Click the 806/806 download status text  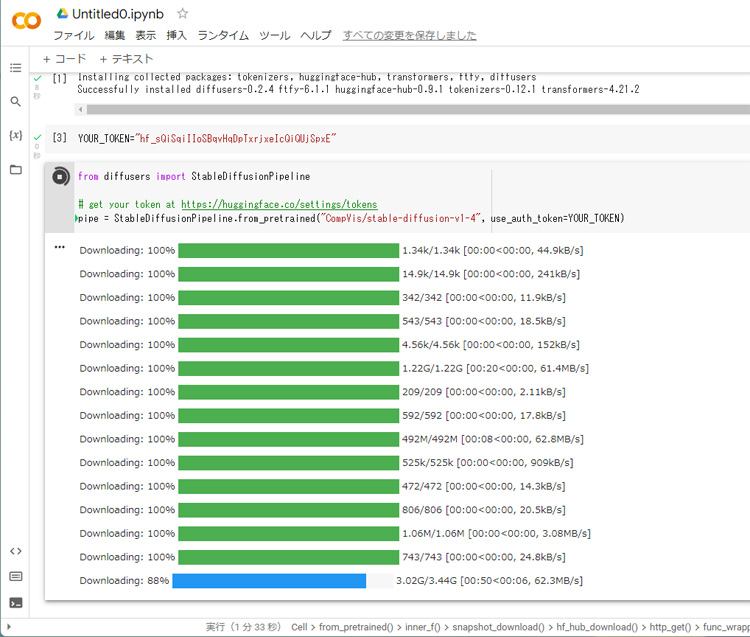484,510
